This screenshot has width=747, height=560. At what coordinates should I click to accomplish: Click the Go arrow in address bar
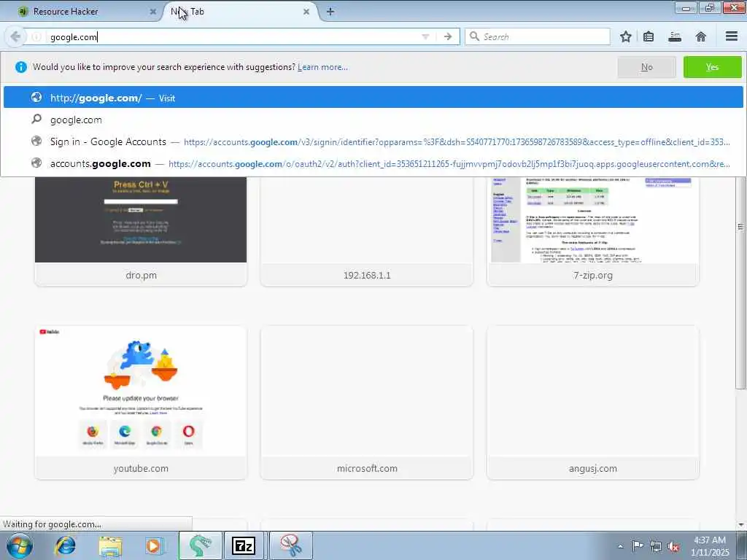[x=448, y=36]
